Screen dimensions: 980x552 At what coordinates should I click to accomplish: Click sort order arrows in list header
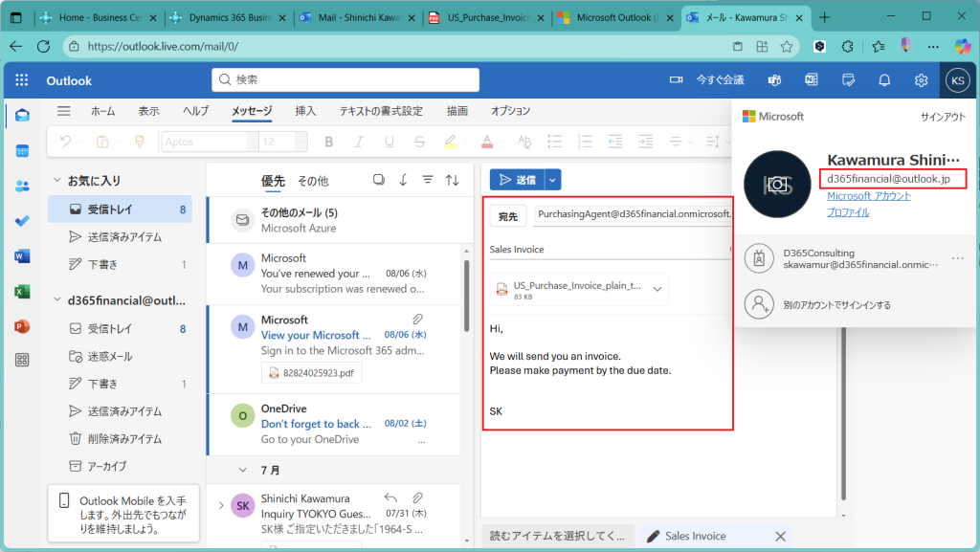click(x=453, y=180)
